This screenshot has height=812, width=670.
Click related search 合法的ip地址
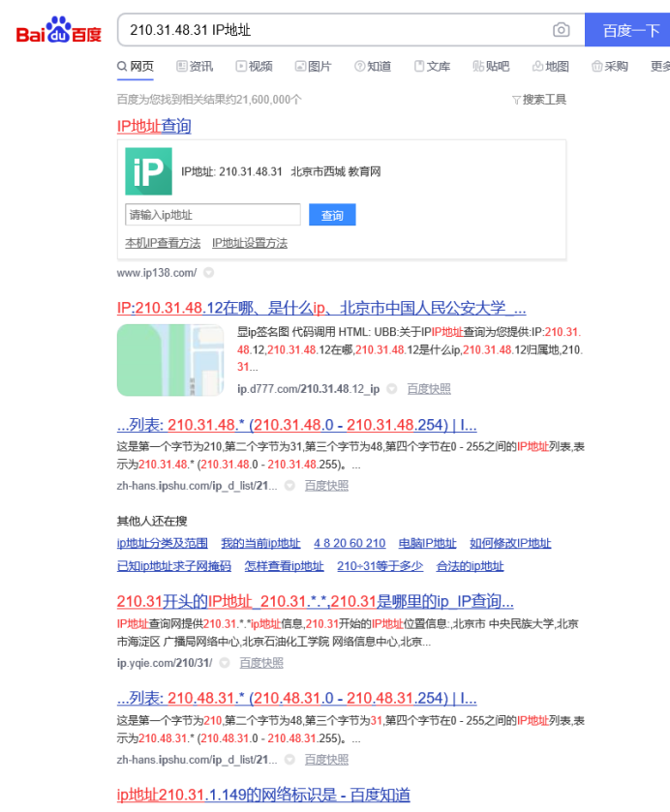pyautogui.click(x=470, y=566)
